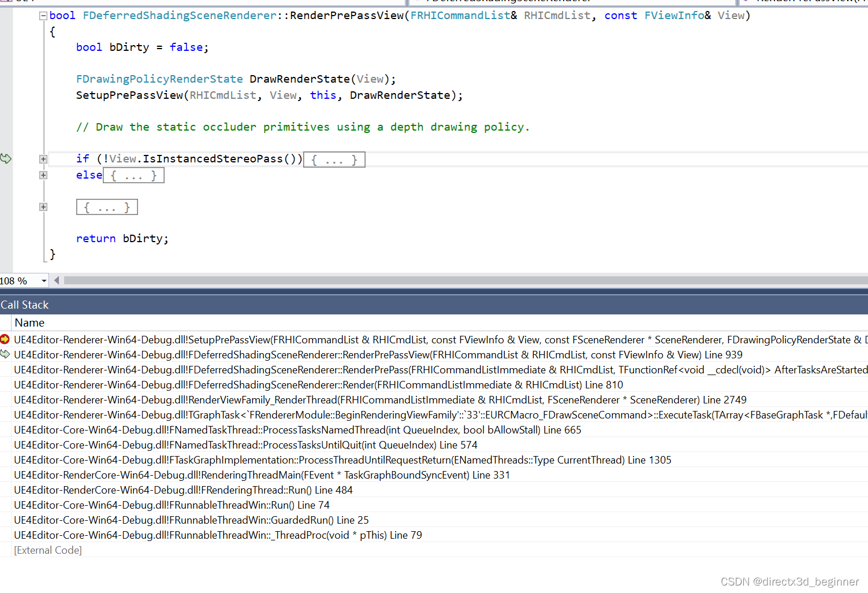Click the standalone collapsed { ... } box
The width and height of the screenshot is (868, 593).
coord(107,207)
